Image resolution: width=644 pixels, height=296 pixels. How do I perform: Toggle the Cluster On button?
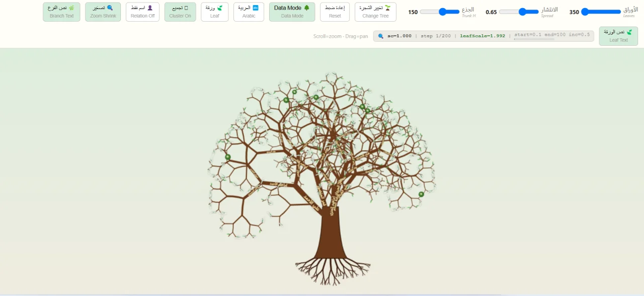tap(180, 12)
